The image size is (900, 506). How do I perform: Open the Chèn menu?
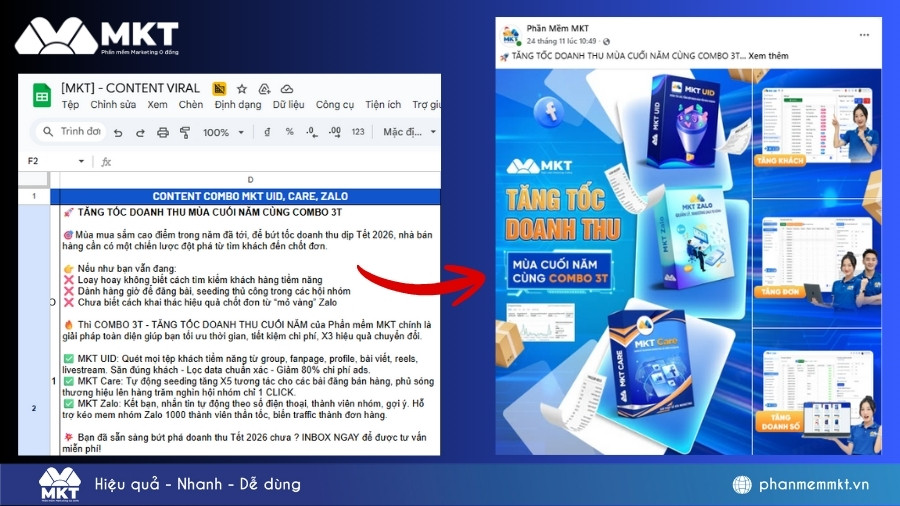pyautogui.click(x=191, y=104)
